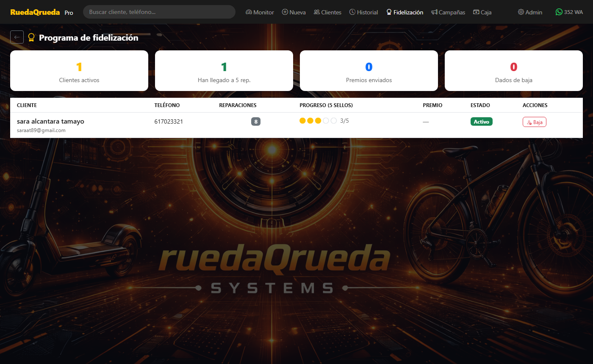Select the Premios enviados stat card
Image resolution: width=593 pixels, height=364 pixels.
click(369, 71)
